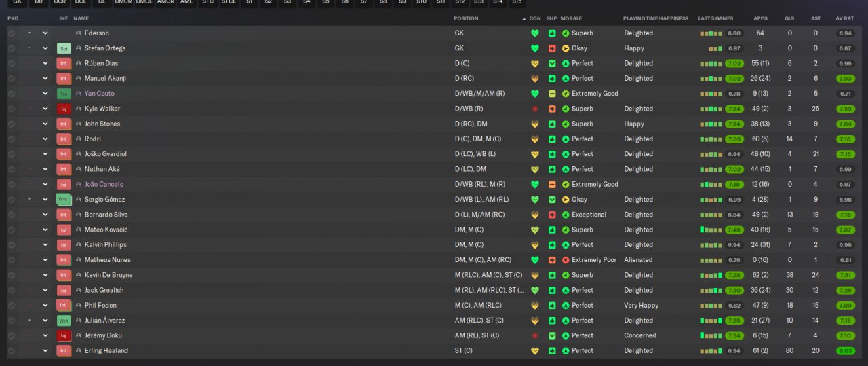Screen dimensions: 868x366
Task: Click the Inj injury badge for Jérémy Doku
Action: (64, 335)
